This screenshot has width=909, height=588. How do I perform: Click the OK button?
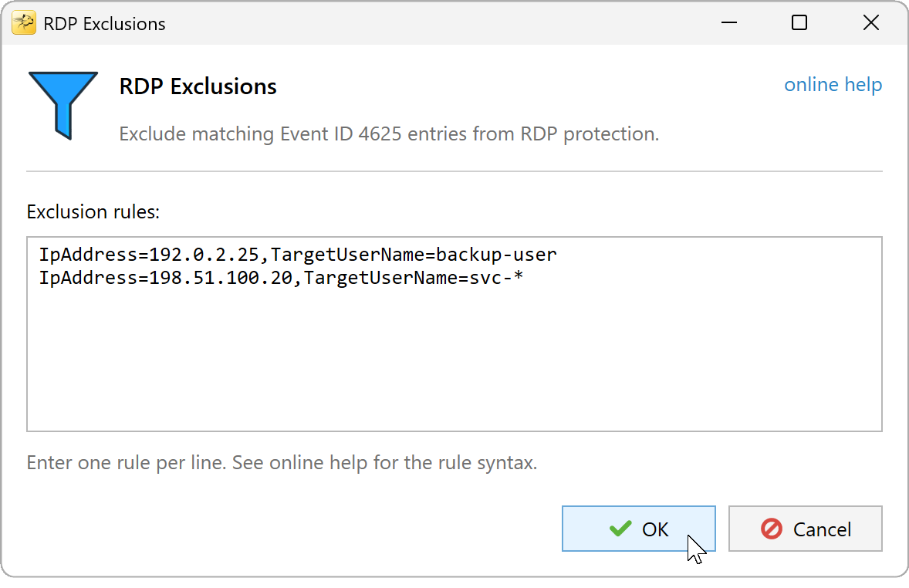(x=638, y=529)
